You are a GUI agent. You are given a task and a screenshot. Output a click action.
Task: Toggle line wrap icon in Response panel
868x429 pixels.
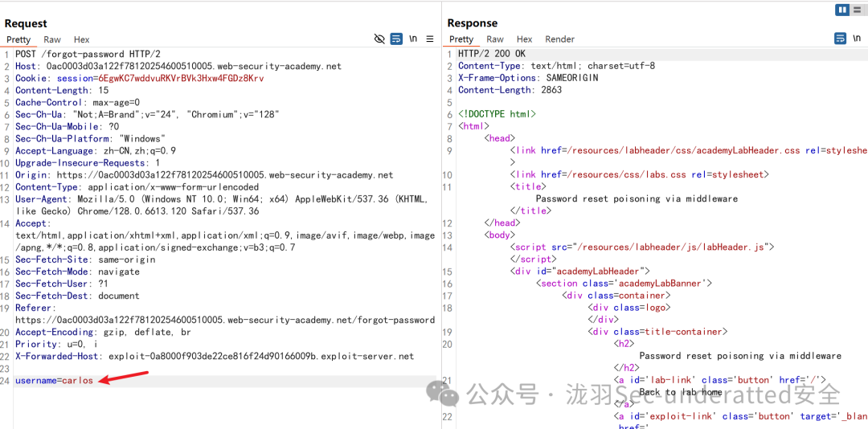pos(841,39)
